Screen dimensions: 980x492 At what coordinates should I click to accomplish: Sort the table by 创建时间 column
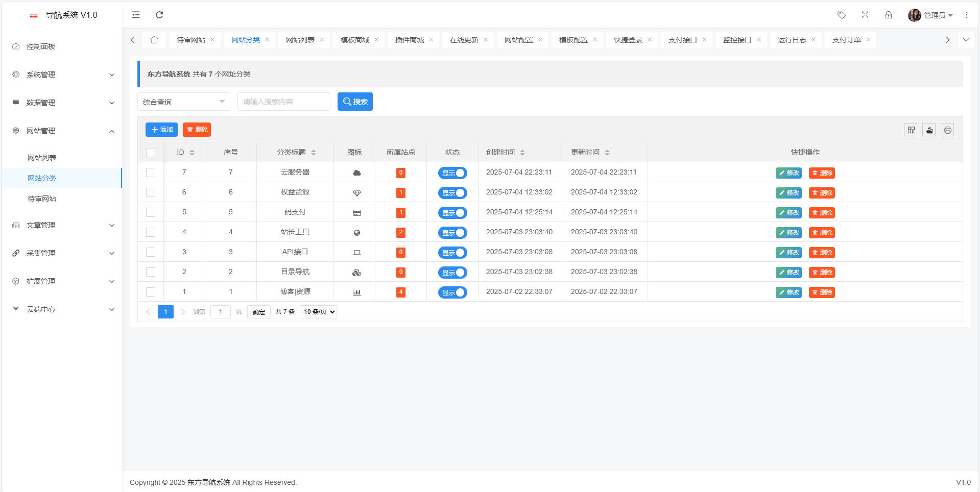[x=522, y=152]
